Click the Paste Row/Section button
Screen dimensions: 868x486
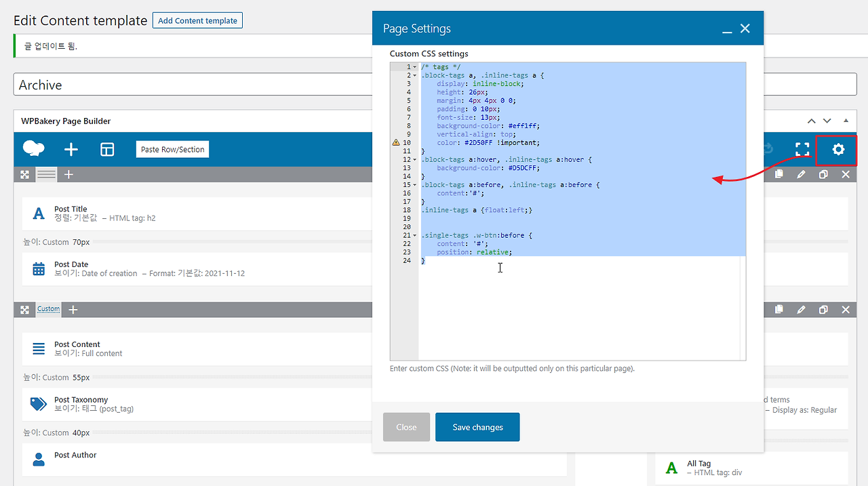(x=173, y=149)
